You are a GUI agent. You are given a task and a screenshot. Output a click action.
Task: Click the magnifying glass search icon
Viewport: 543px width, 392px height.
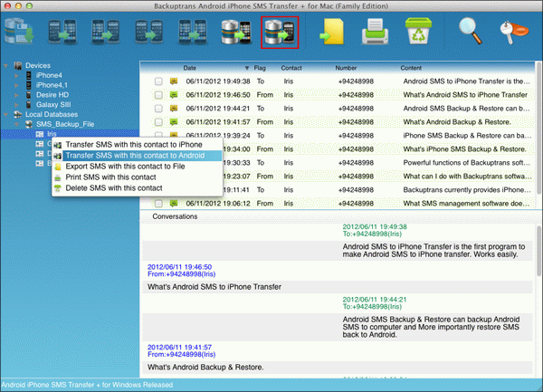tap(470, 31)
